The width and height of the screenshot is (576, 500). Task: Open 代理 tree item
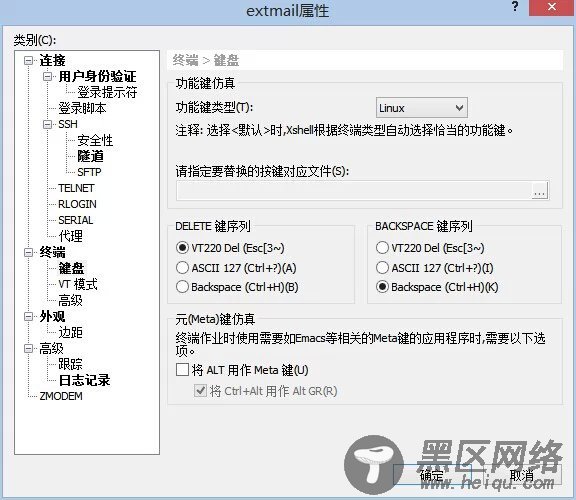tap(71, 236)
